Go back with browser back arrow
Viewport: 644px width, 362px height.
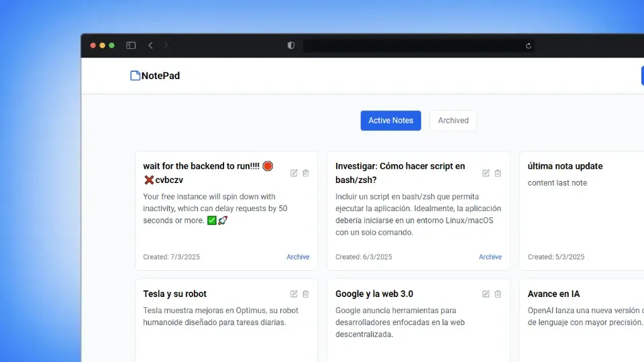(150, 46)
